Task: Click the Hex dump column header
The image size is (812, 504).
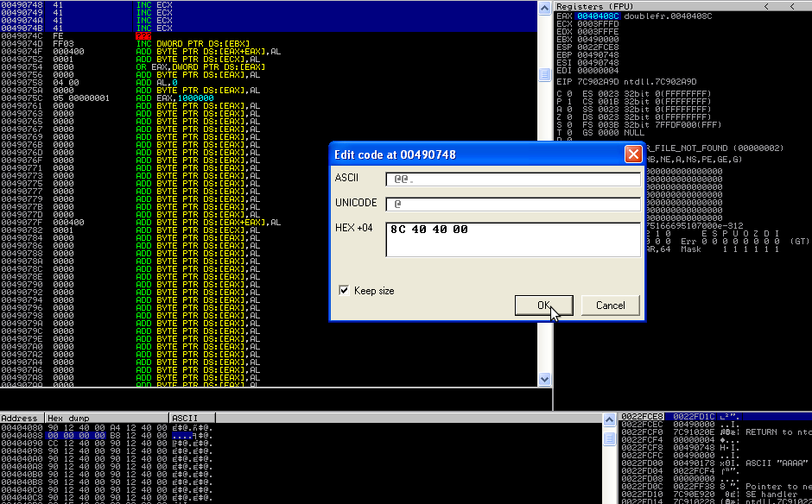Action: pyautogui.click(x=107, y=418)
